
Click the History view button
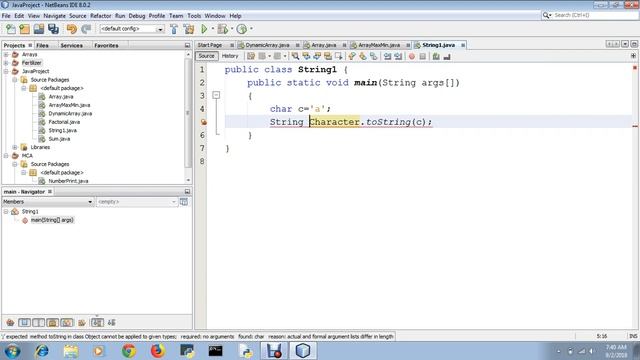230,56
